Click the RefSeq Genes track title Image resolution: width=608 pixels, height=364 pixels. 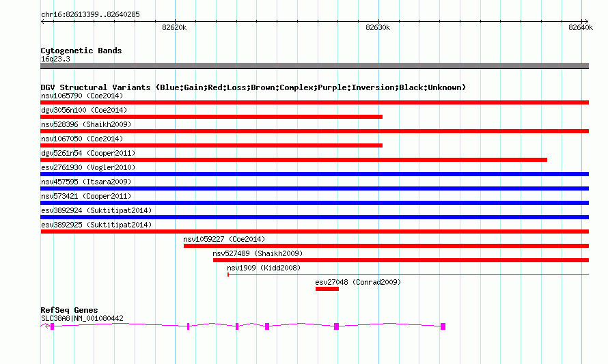[69, 310]
